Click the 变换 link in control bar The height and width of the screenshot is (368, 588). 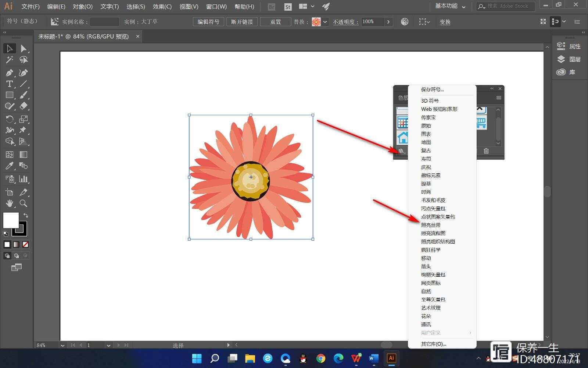445,22
